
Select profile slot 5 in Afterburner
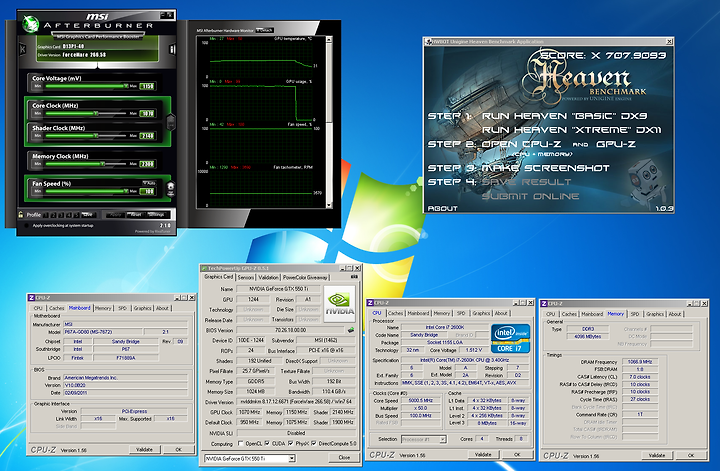[76, 214]
